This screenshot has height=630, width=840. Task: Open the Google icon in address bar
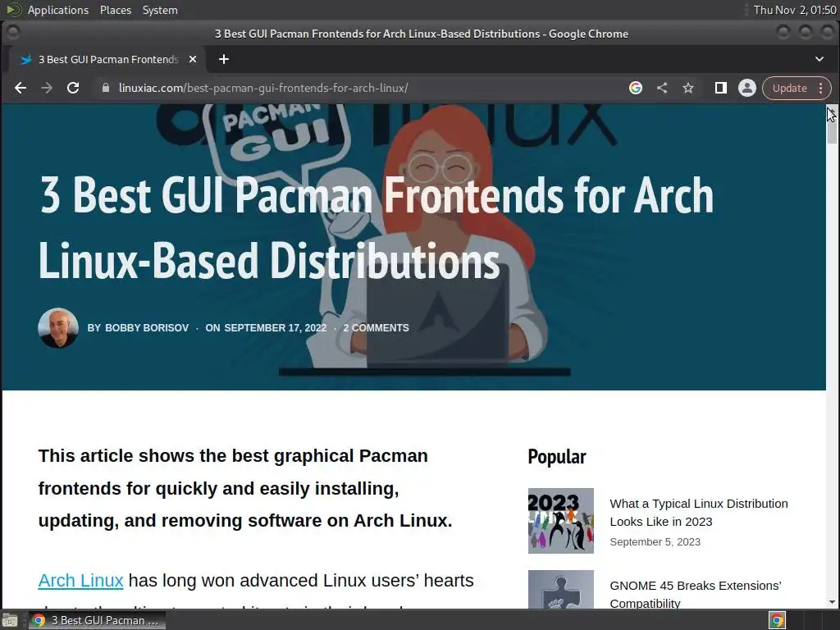[x=636, y=88]
